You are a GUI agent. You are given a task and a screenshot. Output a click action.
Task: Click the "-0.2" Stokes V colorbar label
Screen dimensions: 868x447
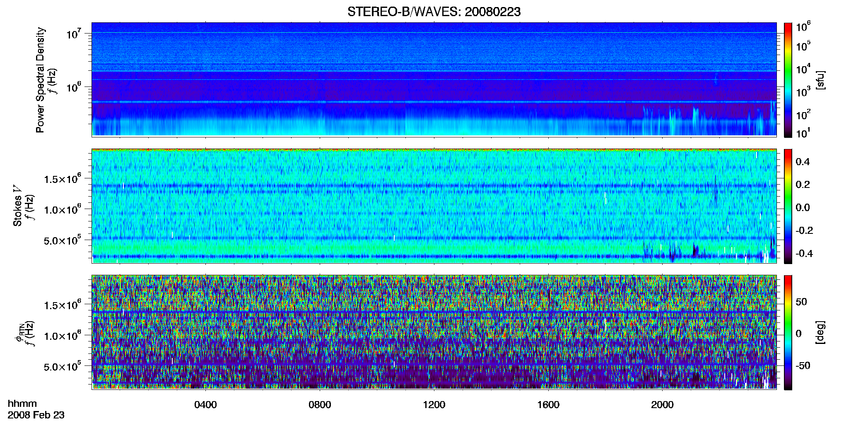pos(804,231)
